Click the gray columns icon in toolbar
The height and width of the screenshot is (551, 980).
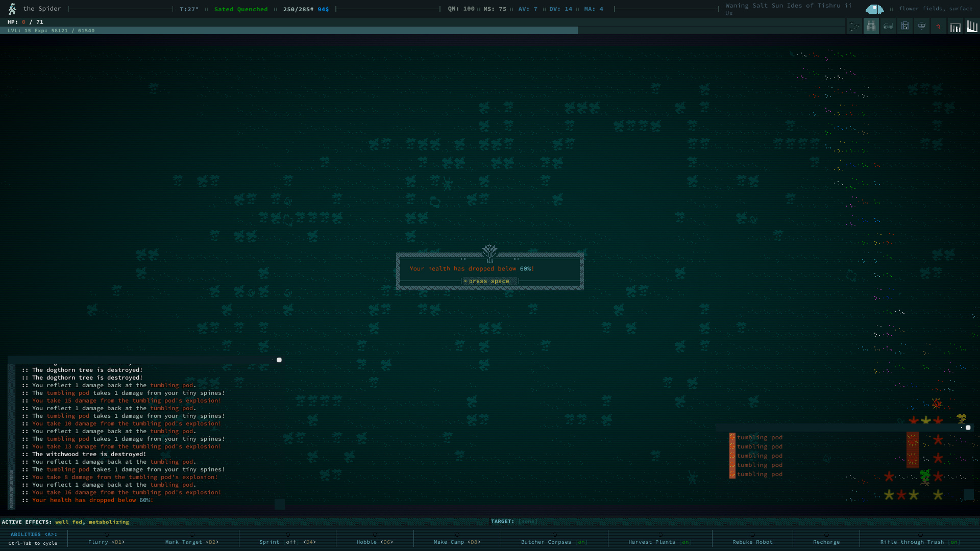955,27
